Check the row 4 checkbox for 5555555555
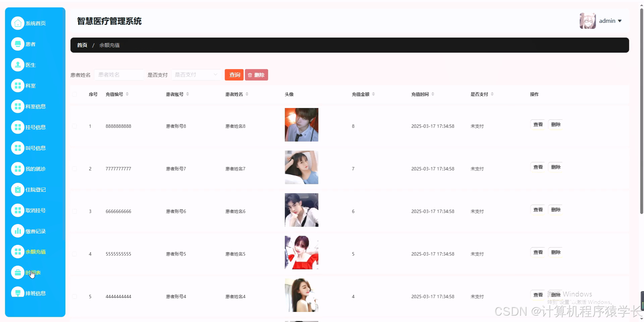Screen dimensions: 644x322 pyautogui.click(x=74, y=254)
